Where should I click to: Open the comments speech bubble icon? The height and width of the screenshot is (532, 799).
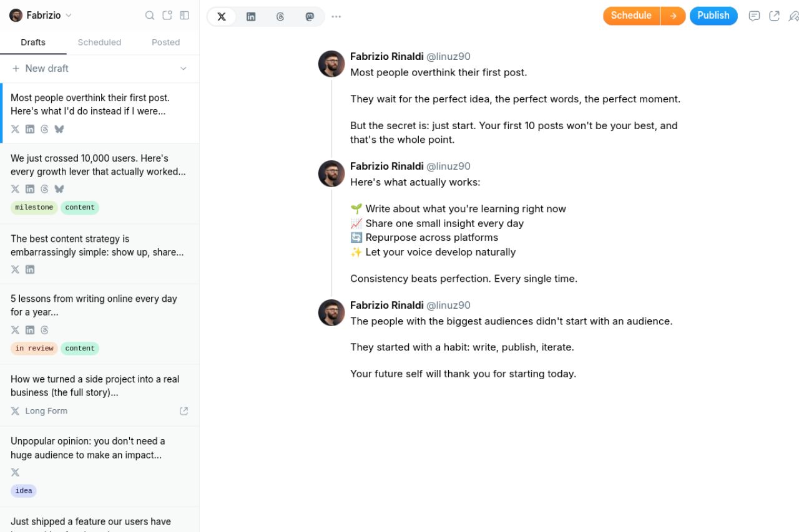(x=754, y=16)
